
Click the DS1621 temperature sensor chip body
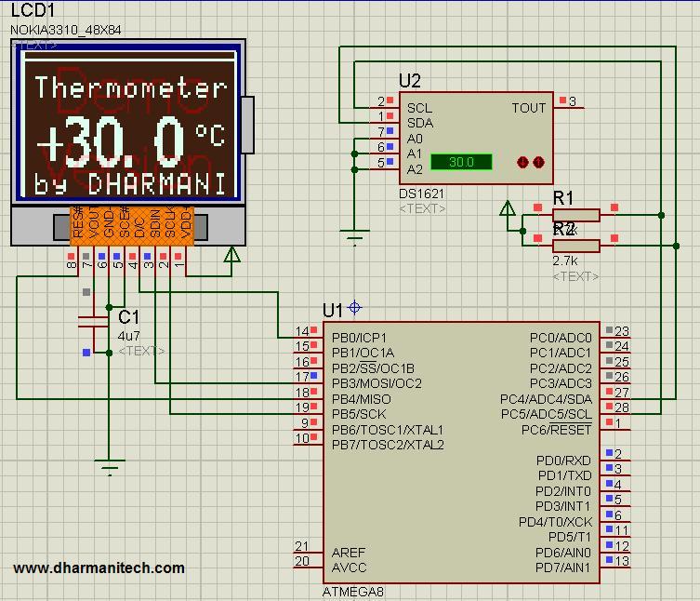pos(476,138)
